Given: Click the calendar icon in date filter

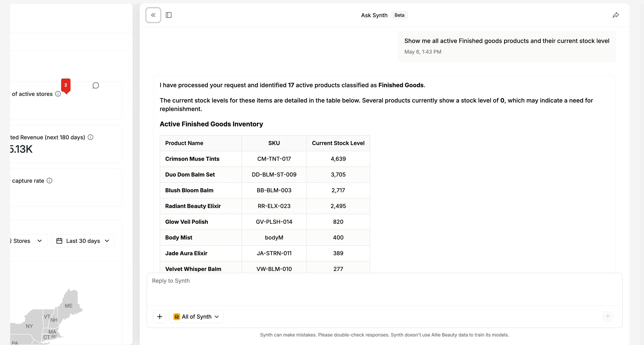Looking at the screenshot, I should pos(59,241).
